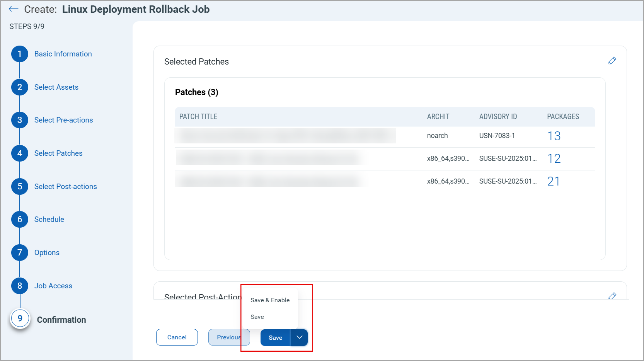Click the 21 packages link
644x361 pixels.
tap(554, 181)
